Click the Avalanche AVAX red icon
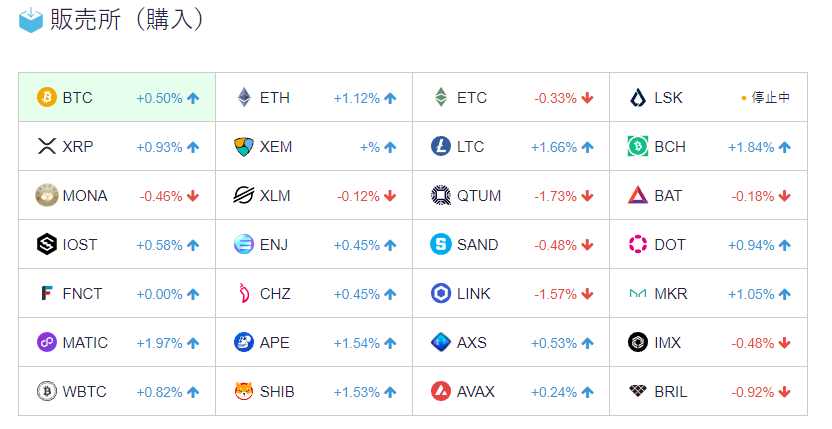Viewport: 832px width, 429px height. point(441,392)
